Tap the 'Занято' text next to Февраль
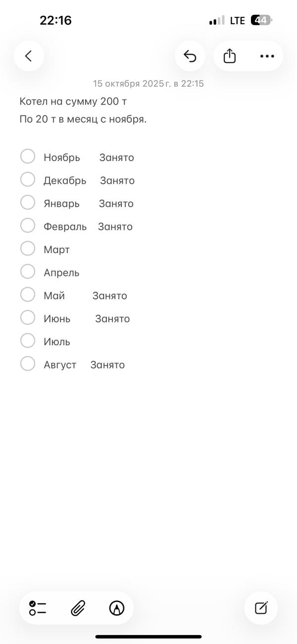Image resolution: width=297 pixels, height=644 pixels. [x=115, y=227]
